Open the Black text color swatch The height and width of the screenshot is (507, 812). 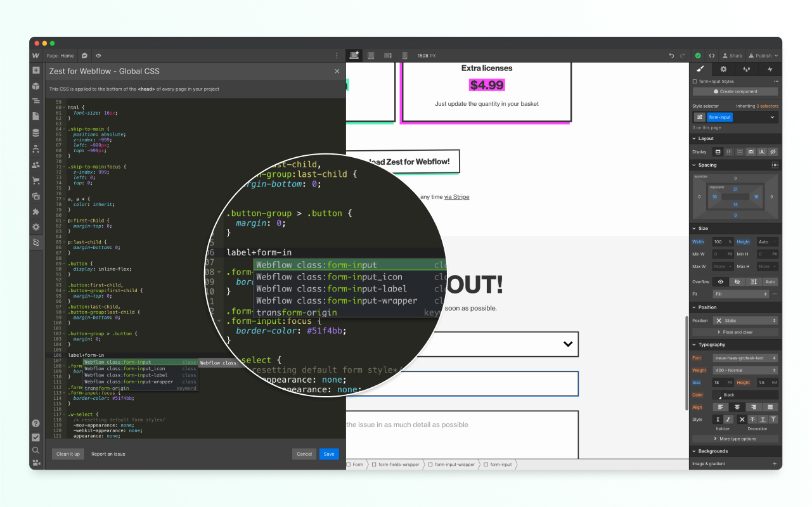(x=718, y=395)
